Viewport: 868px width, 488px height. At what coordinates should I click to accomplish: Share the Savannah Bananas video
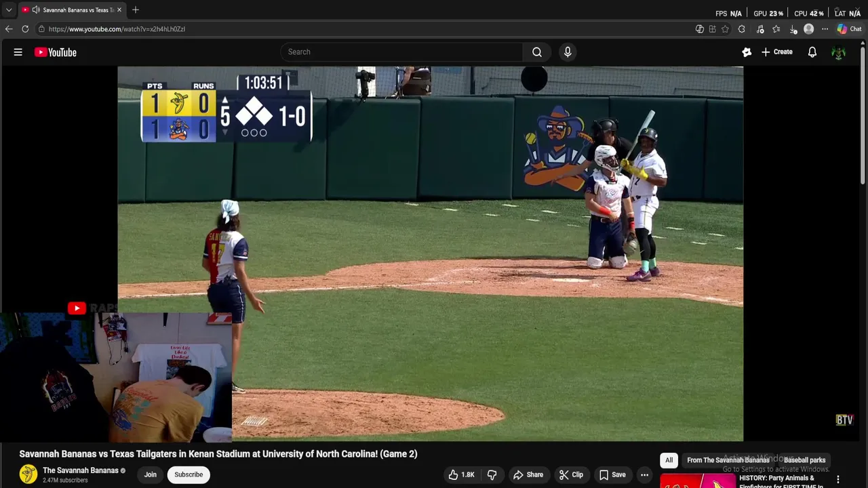528,474
